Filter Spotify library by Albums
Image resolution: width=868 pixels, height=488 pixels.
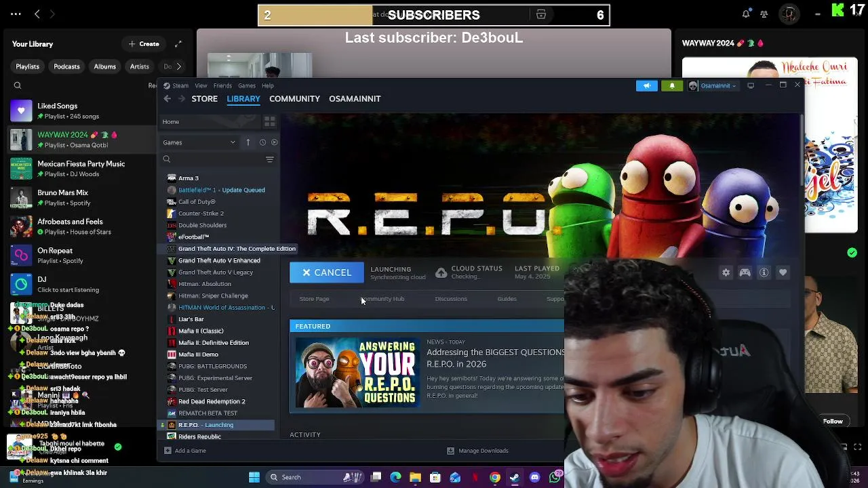click(x=105, y=66)
